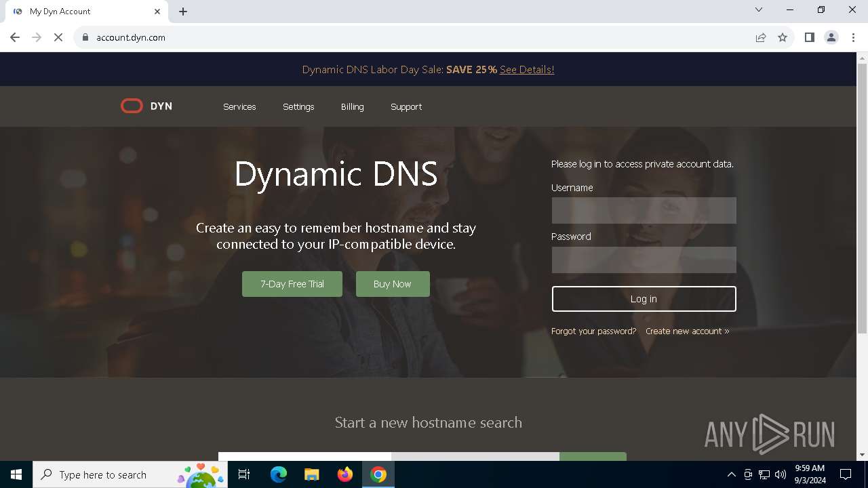Launch Microsoft Edge from taskbar
Image resolution: width=868 pixels, height=488 pixels.
[278, 474]
